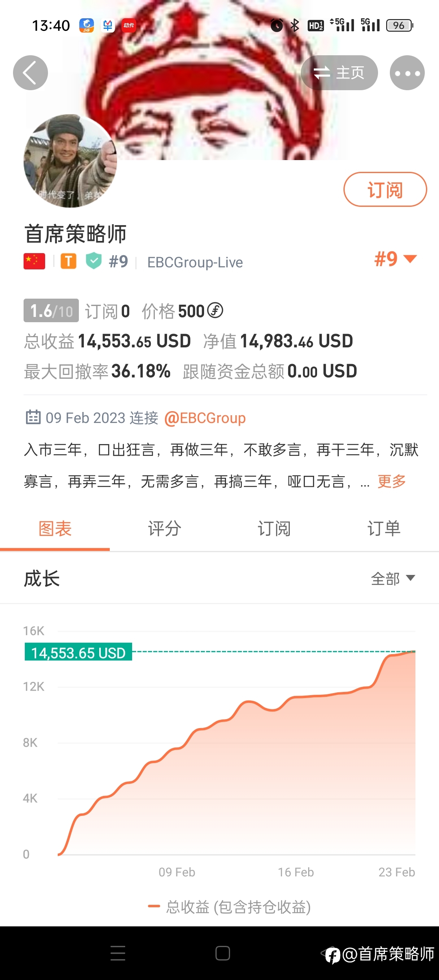The width and height of the screenshot is (439, 980).
Task: Tap the Android home square button
Action: [x=223, y=953]
